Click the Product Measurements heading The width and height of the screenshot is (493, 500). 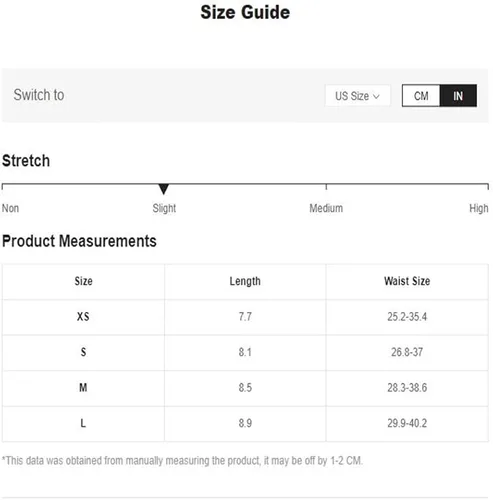(x=79, y=241)
